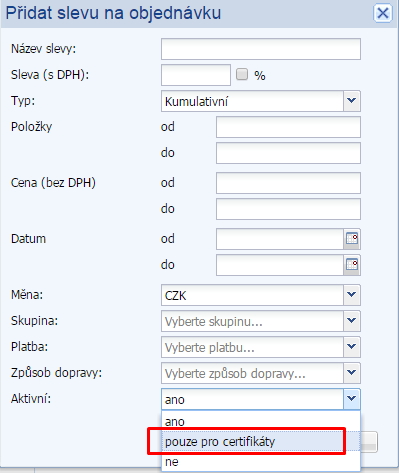Click Cena (bez DPH) od field
This screenshot has width=399, height=473.
[288, 183]
